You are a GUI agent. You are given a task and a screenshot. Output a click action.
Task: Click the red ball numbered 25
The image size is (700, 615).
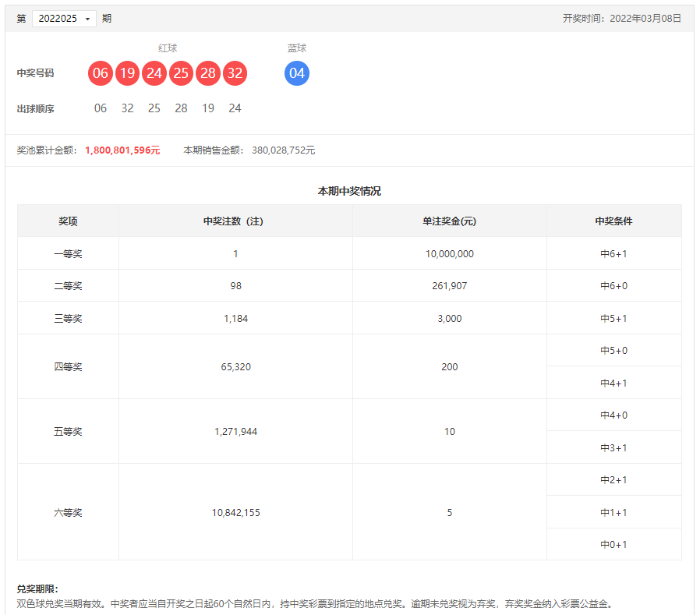181,73
